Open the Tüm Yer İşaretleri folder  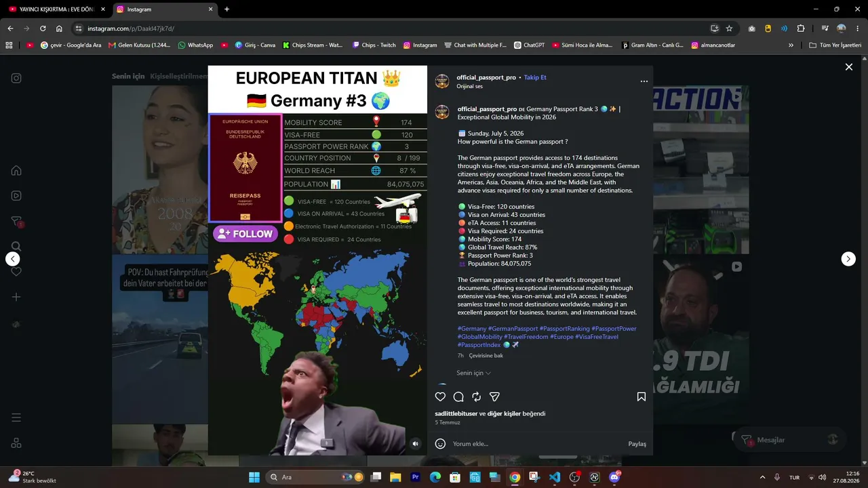pos(835,45)
